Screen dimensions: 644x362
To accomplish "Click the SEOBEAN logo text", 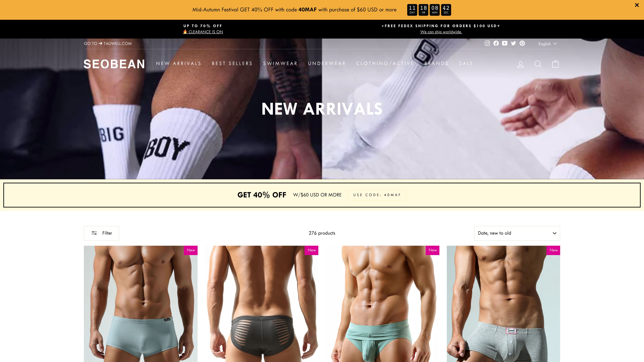I will (114, 64).
